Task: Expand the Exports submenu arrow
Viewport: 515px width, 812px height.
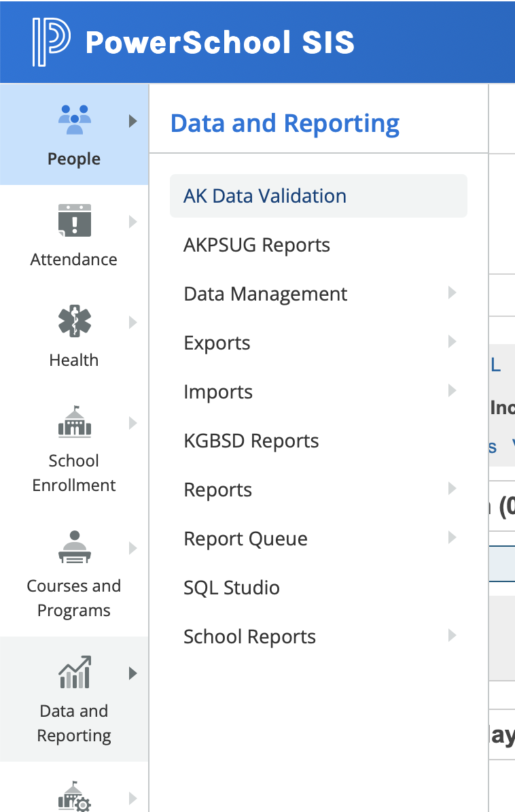Action: tap(452, 341)
